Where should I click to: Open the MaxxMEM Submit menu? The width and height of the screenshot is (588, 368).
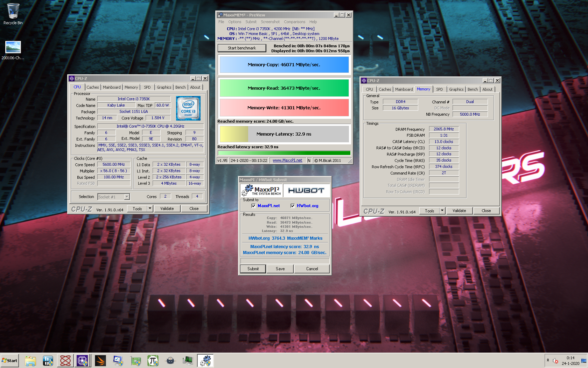click(x=251, y=22)
